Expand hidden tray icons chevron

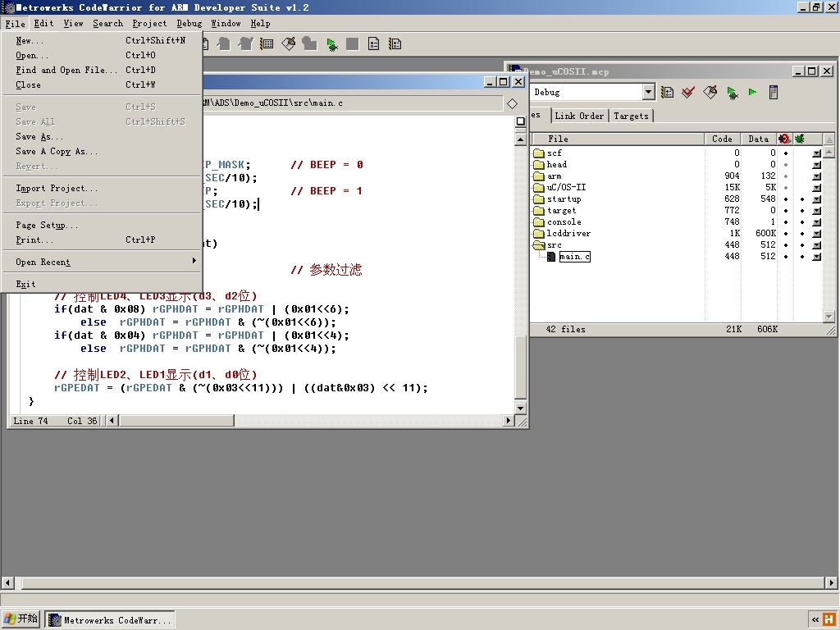tap(815, 620)
